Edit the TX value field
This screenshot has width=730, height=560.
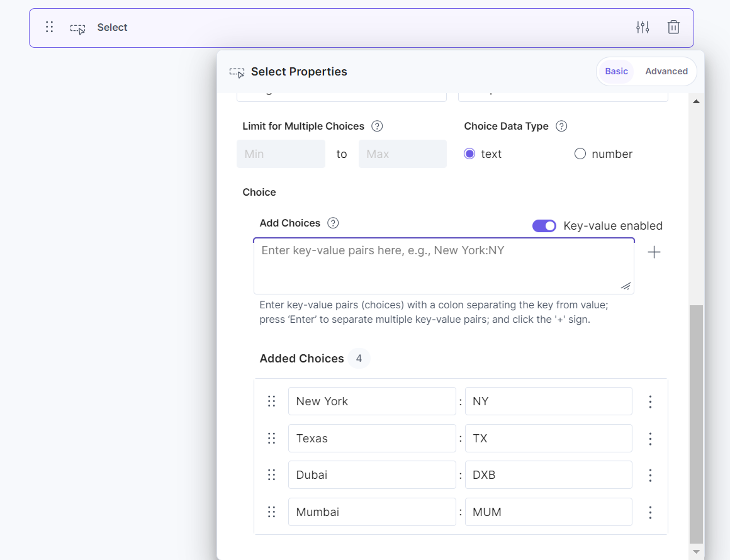[x=548, y=438]
